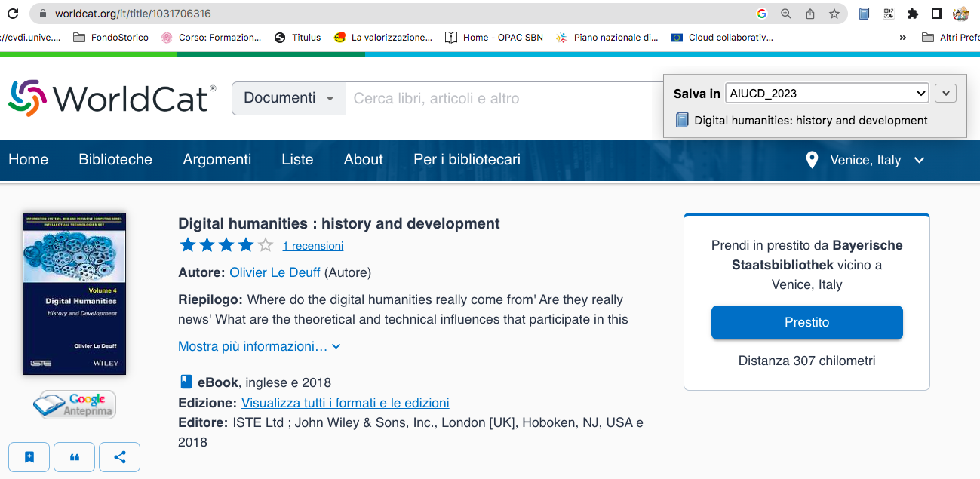This screenshot has height=479, width=980.
Task: Open the Olivier Le Deuff author link
Action: point(275,272)
